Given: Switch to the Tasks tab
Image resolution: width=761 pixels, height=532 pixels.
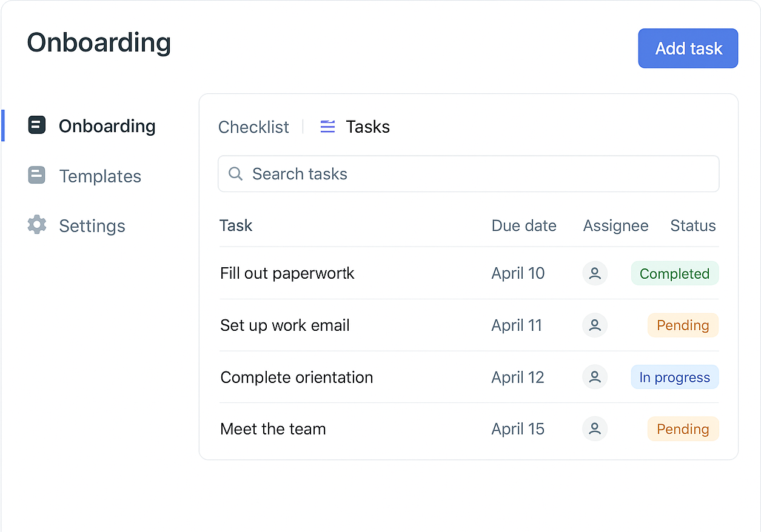Looking at the screenshot, I should (355, 127).
